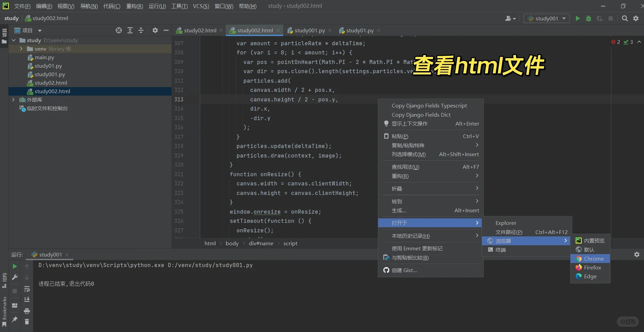Stop process in run panel
The height and width of the screenshot is (332, 644).
[x=15, y=291]
